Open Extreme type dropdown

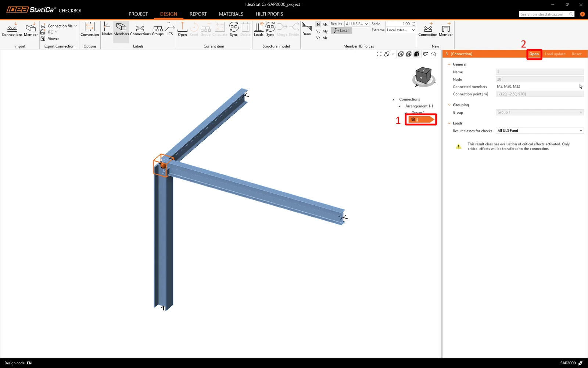click(x=401, y=30)
